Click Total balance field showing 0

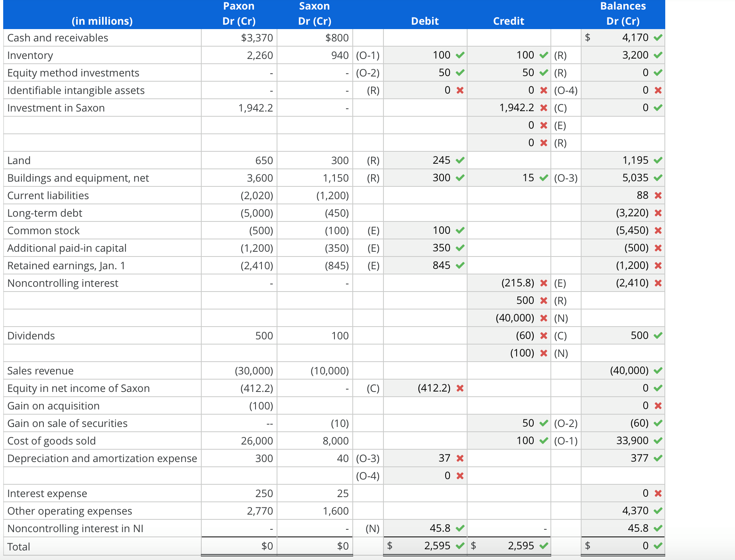[623, 546]
